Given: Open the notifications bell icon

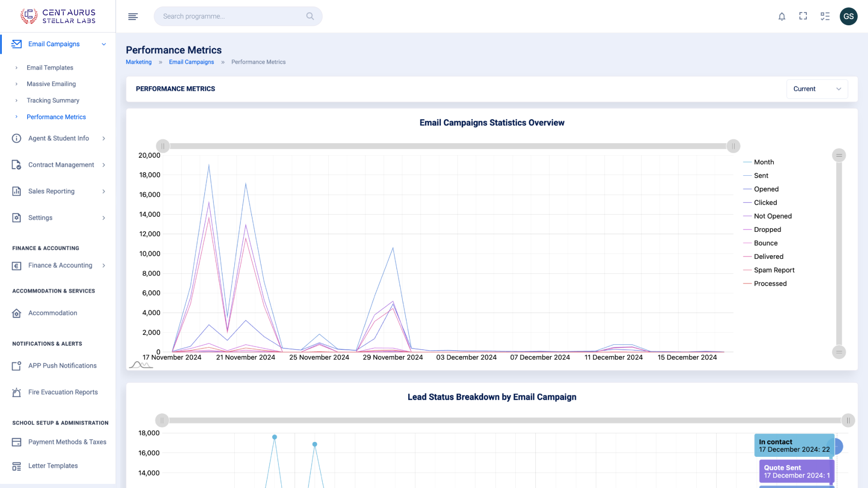Looking at the screenshot, I should pos(782,16).
